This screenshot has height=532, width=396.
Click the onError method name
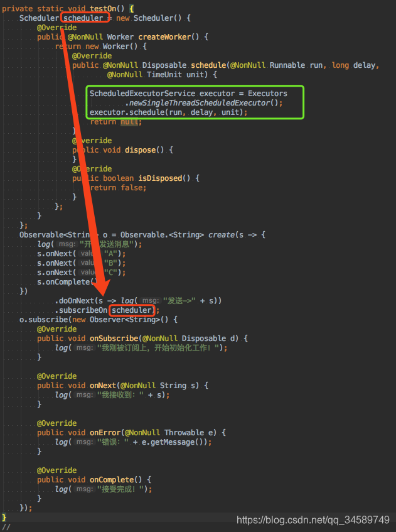pyautogui.click(x=105, y=433)
